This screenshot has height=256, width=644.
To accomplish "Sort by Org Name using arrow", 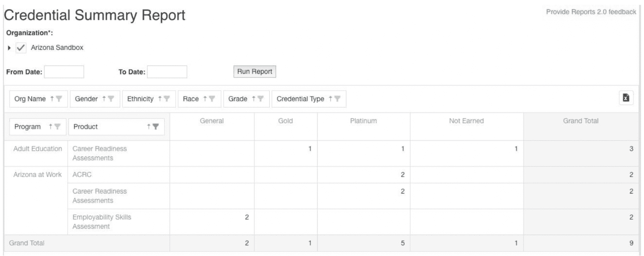I will tap(52, 99).
